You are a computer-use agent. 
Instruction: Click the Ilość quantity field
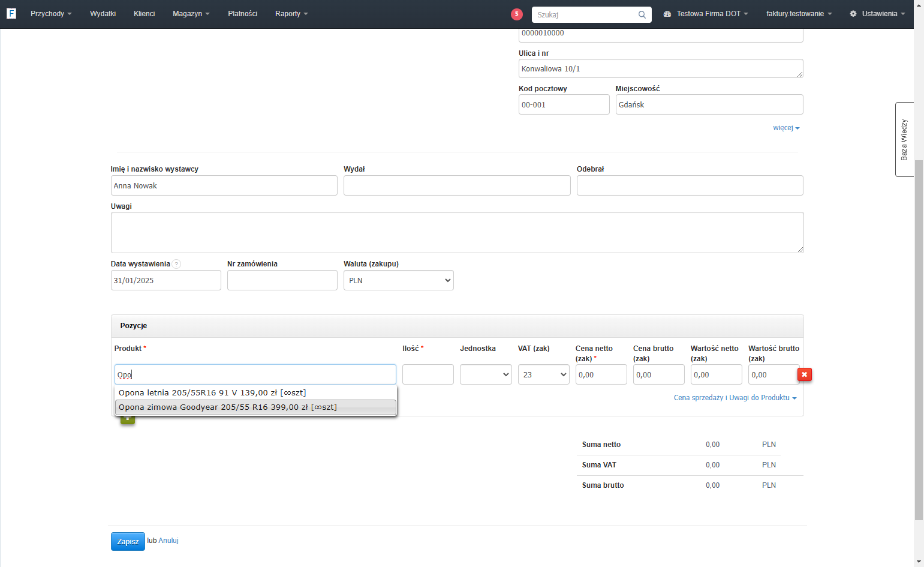(x=428, y=374)
